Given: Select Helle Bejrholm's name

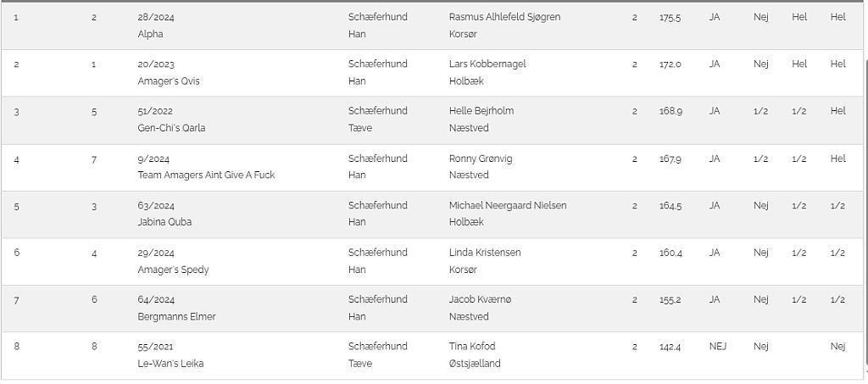Looking at the screenshot, I should point(481,111).
